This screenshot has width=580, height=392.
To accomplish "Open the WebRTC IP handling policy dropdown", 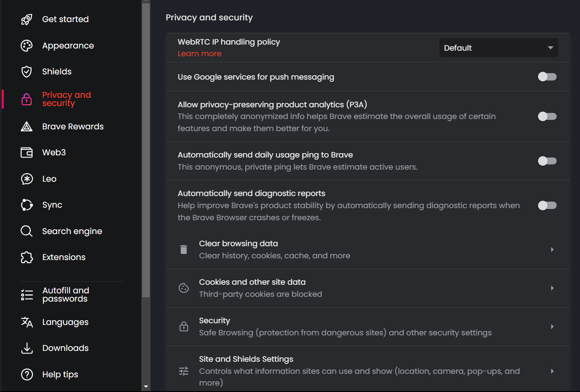I will coord(499,48).
